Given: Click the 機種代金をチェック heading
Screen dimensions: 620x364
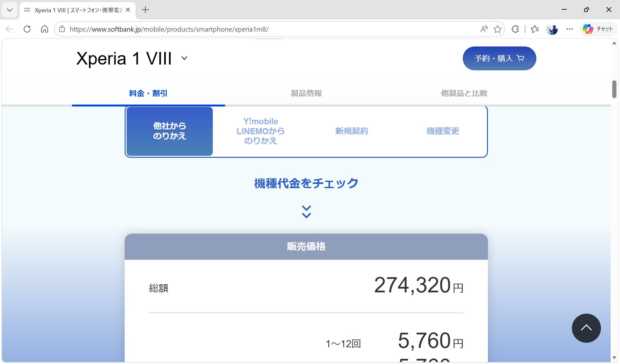Looking at the screenshot, I should (x=306, y=183).
